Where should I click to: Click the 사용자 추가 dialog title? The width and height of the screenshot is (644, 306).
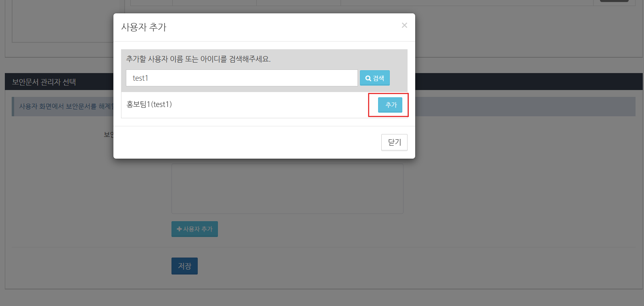click(x=144, y=27)
